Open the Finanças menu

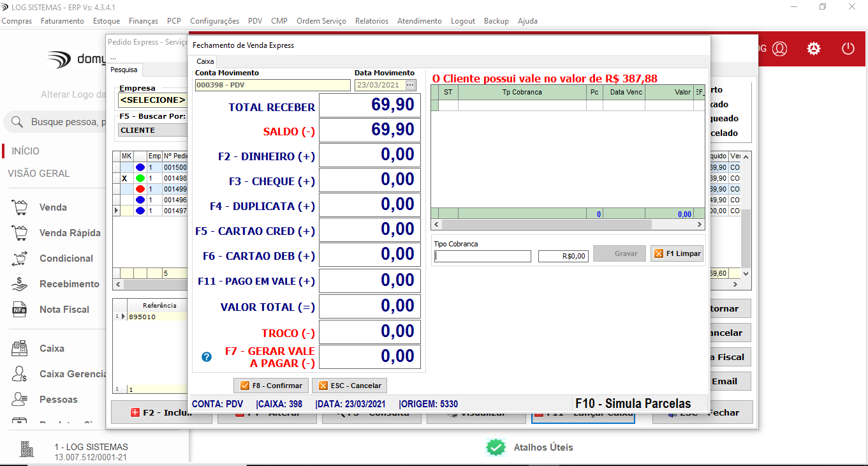click(143, 21)
